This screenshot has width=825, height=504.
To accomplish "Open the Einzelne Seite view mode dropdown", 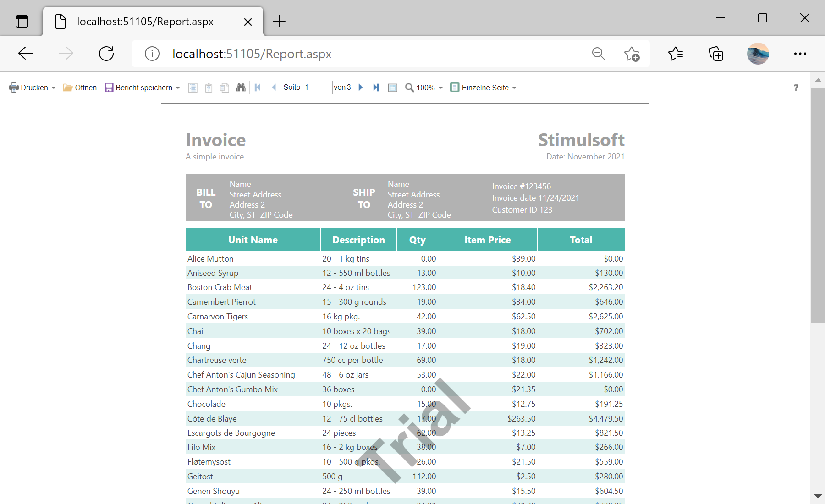I will [x=483, y=88].
